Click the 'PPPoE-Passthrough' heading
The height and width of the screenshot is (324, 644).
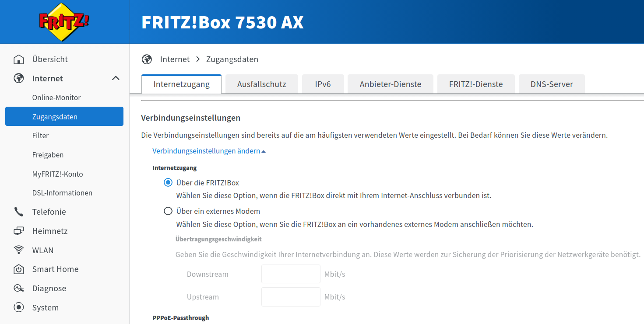pos(180,318)
